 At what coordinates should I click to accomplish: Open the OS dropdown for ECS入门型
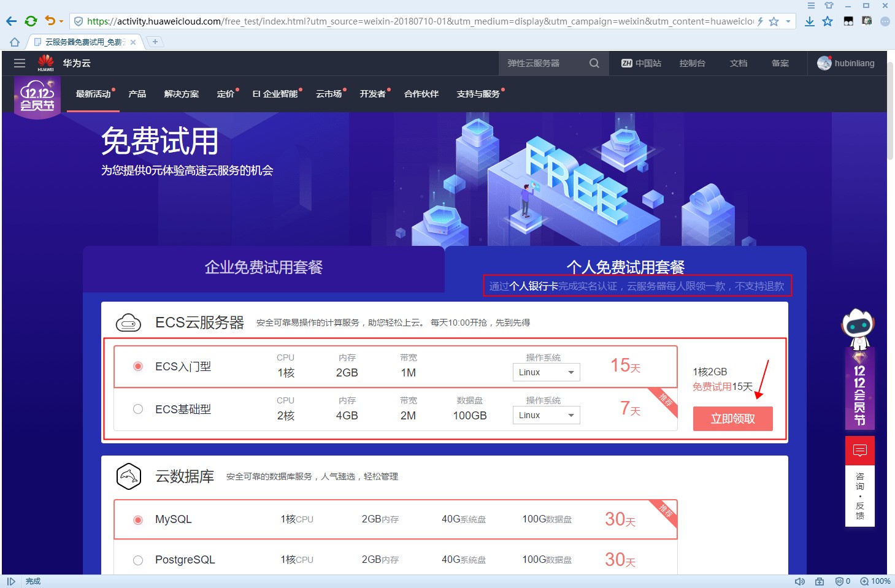coord(546,372)
